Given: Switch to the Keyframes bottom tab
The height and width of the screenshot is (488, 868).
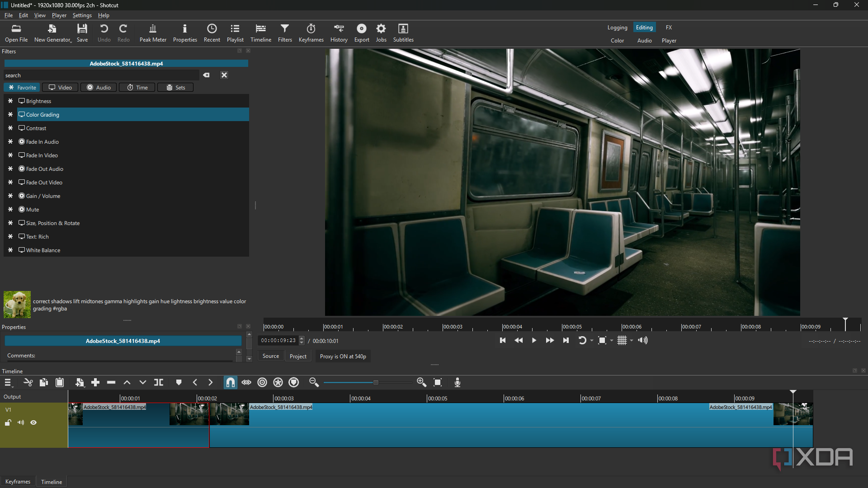Looking at the screenshot, I should click(18, 482).
